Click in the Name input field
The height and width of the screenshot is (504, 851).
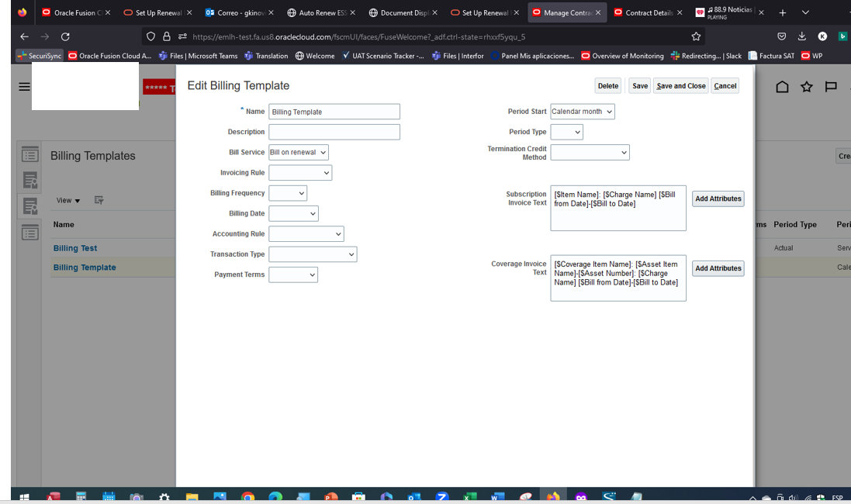[334, 112]
